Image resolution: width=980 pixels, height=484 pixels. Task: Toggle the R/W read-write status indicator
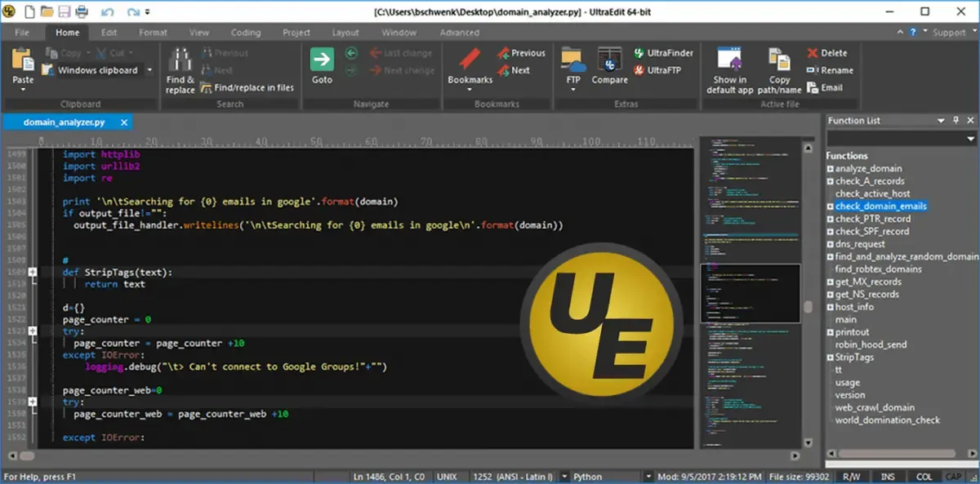point(852,477)
